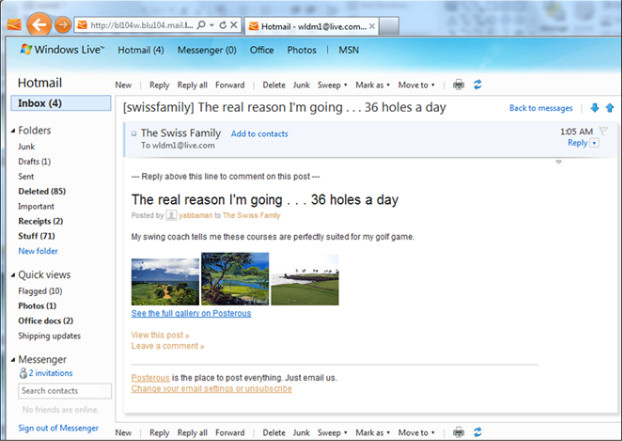Collapse the Quick views section triangle
This screenshot has height=441, width=622.
(x=13, y=275)
